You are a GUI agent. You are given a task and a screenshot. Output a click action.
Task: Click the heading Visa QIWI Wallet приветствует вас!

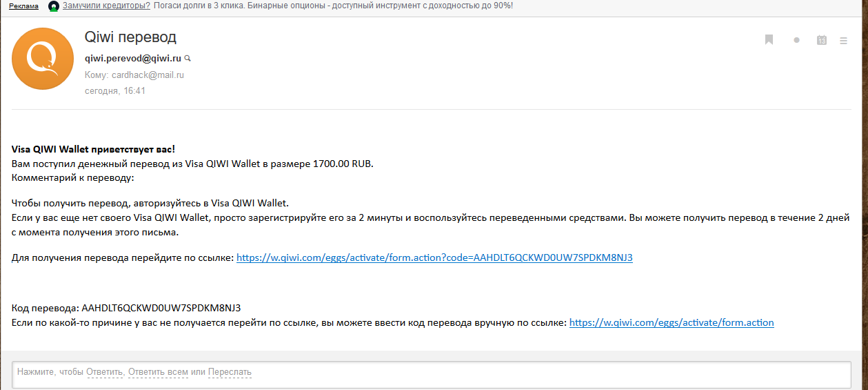click(93, 148)
